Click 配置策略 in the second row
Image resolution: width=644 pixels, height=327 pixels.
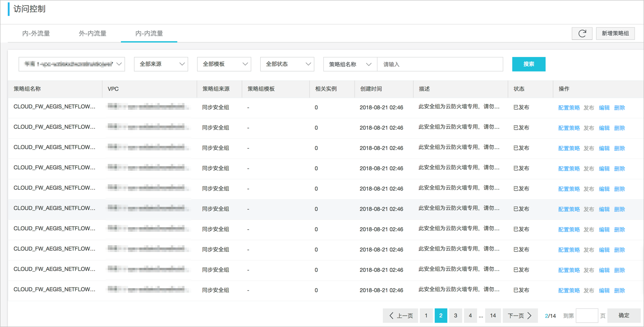click(x=569, y=128)
